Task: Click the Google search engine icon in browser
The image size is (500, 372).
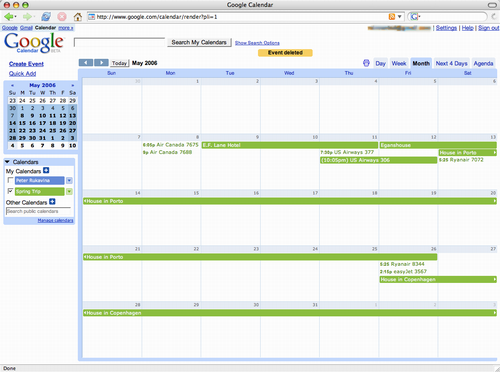Action: coord(414,17)
